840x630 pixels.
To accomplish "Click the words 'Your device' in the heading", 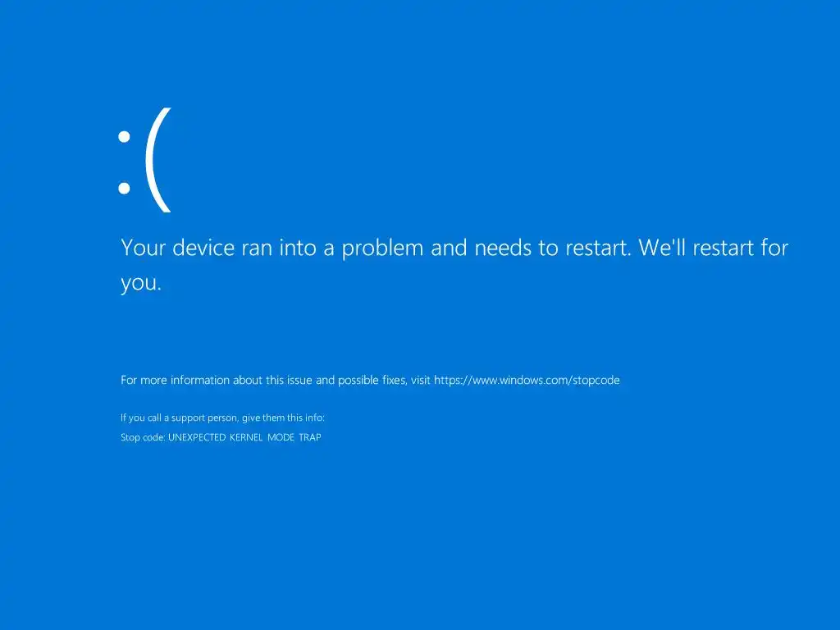I will click(178, 248).
